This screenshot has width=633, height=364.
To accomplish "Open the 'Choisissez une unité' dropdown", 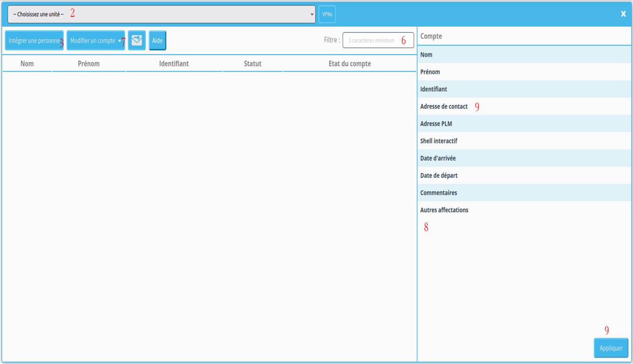I will 161,14.
